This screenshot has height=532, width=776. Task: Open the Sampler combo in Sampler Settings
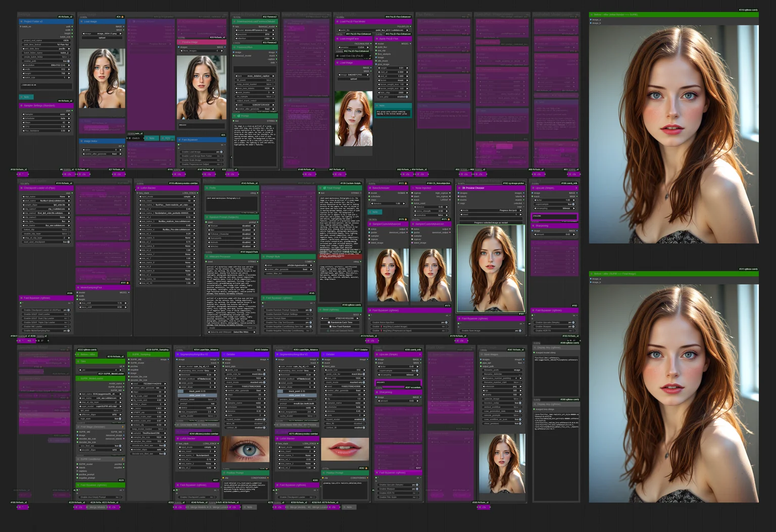pyautogui.click(x=46, y=114)
